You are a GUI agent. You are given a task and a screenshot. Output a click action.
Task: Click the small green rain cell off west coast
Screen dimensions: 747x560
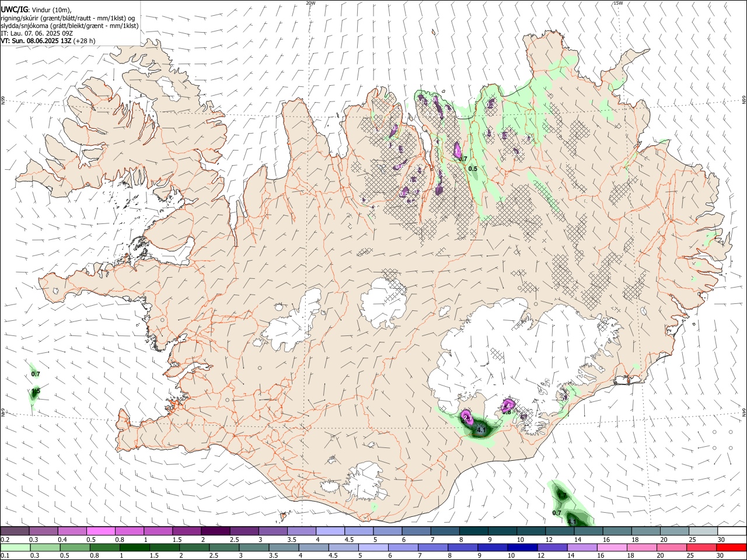[34, 394]
